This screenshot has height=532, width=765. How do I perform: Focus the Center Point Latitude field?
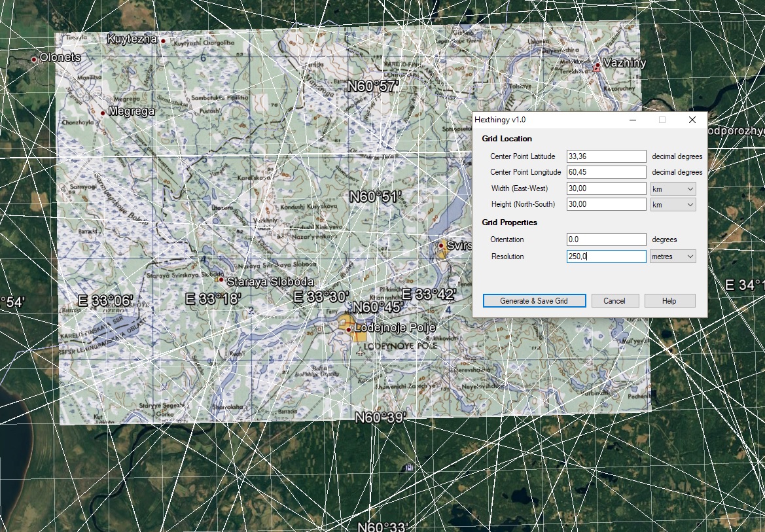(607, 156)
